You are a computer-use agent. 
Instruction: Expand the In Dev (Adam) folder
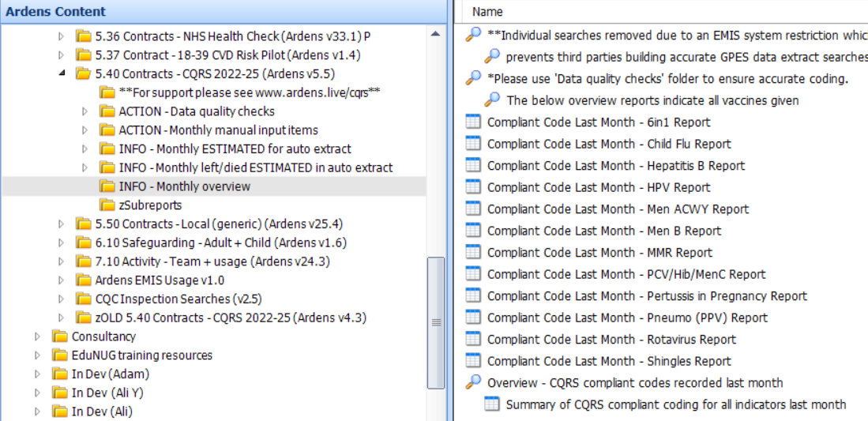[38, 374]
